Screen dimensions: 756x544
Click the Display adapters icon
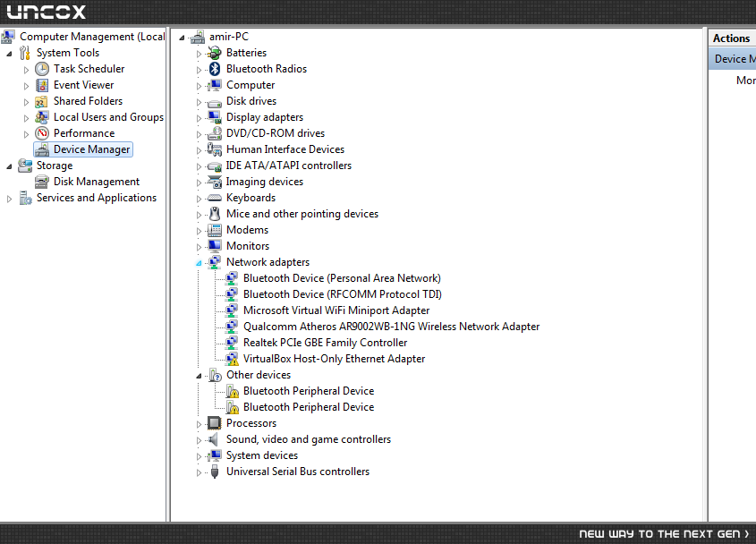pyautogui.click(x=215, y=117)
